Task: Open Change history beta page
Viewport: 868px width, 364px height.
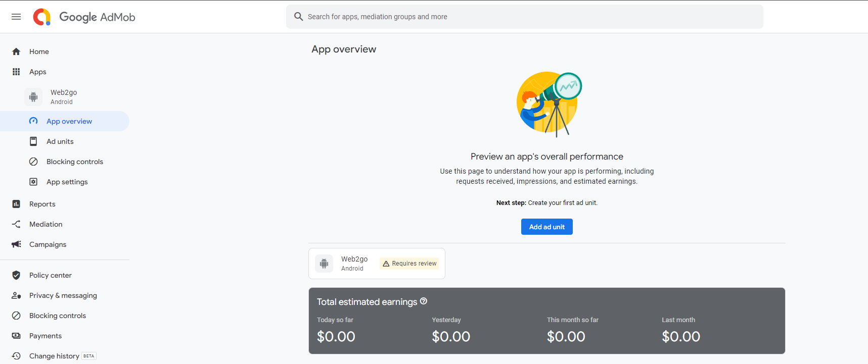Action: (x=55, y=356)
